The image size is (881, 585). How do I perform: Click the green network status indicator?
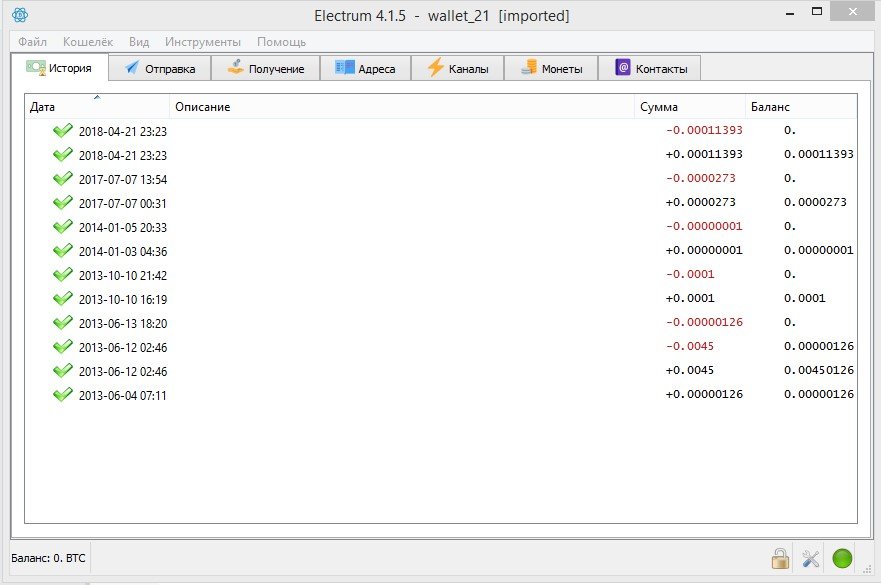click(842, 559)
